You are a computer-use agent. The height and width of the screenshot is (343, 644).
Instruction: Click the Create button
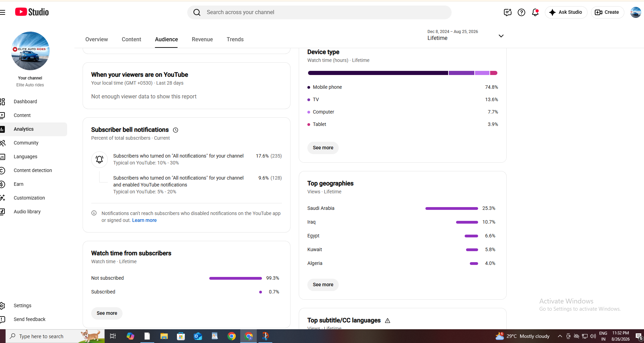tap(608, 12)
